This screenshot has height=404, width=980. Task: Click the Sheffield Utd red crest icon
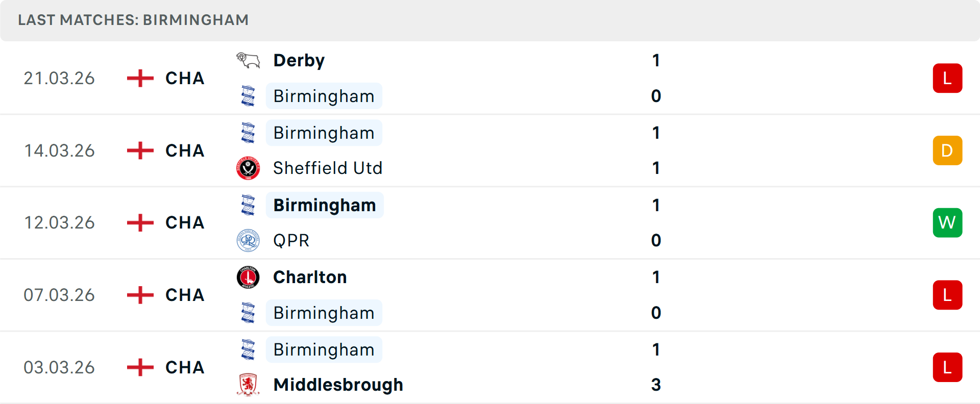click(248, 168)
